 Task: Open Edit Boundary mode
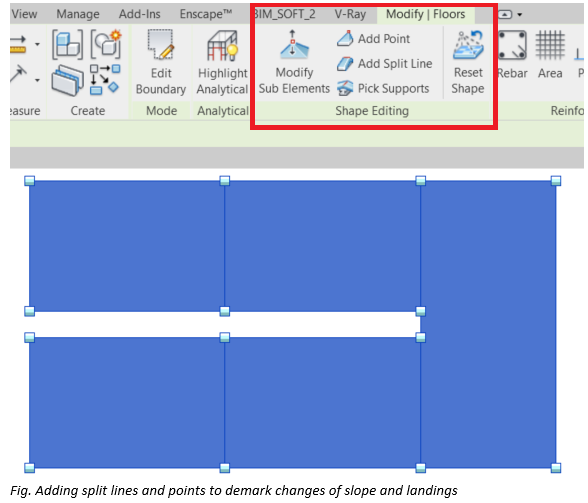point(161,63)
